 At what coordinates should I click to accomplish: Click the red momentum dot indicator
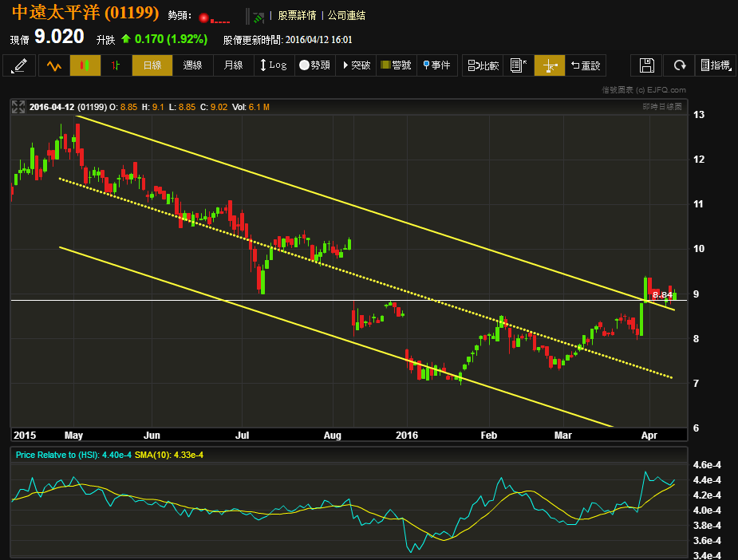[203, 18]
